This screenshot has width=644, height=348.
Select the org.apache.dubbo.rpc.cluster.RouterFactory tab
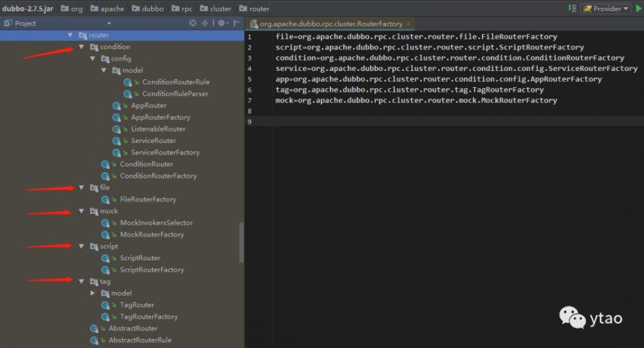point(330,24)
